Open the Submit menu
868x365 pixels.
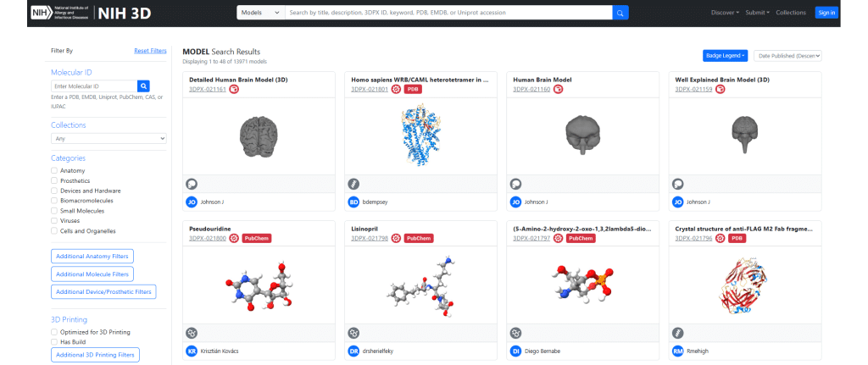757,13
